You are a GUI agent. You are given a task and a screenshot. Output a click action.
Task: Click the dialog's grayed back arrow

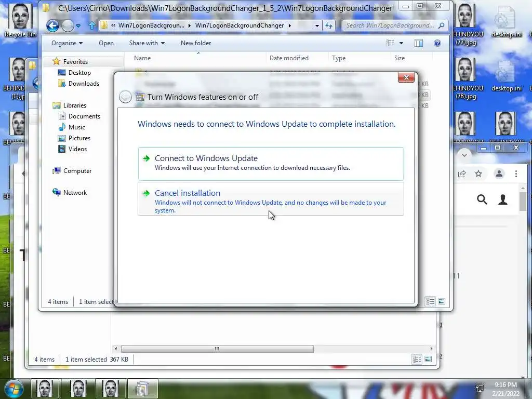click(x=126, y=97)
